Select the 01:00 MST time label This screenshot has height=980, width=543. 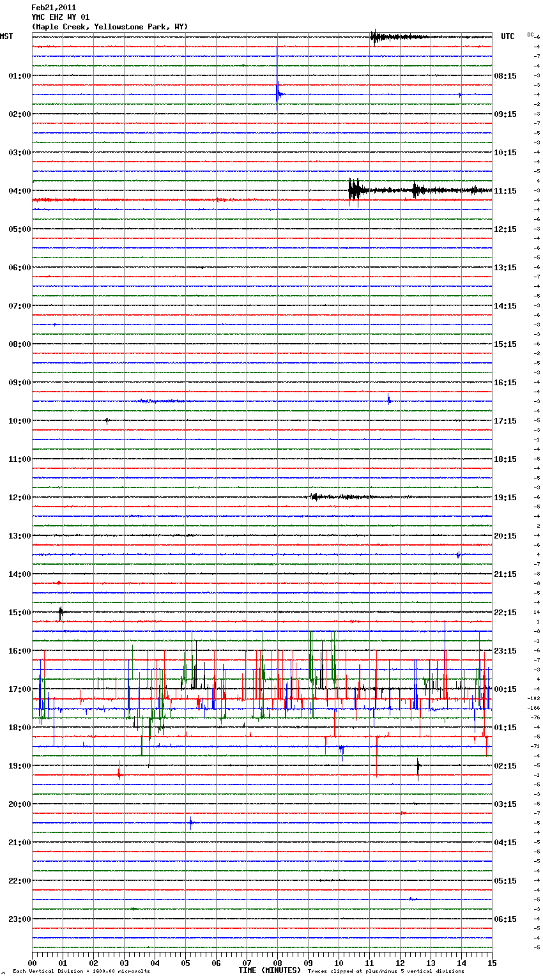tap(20, 75)
